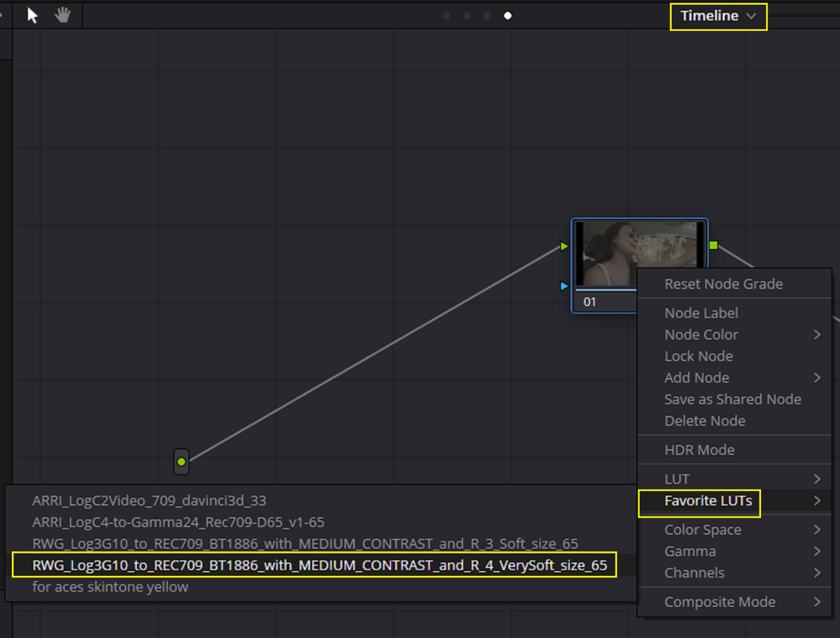Choose Delete Node
Viewport: 840px width, 638px height.
(735, 421)
